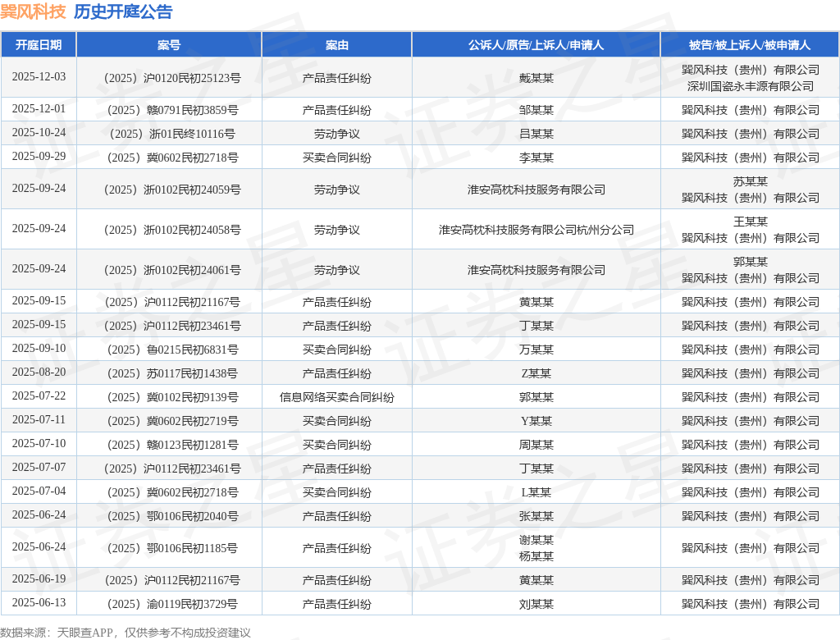Viewport: 840px width, 640px height.
Task: Select the 公诉人/原告/上诉人/申请人 column header
Action: pyautogui.click(x=536, y=45)
